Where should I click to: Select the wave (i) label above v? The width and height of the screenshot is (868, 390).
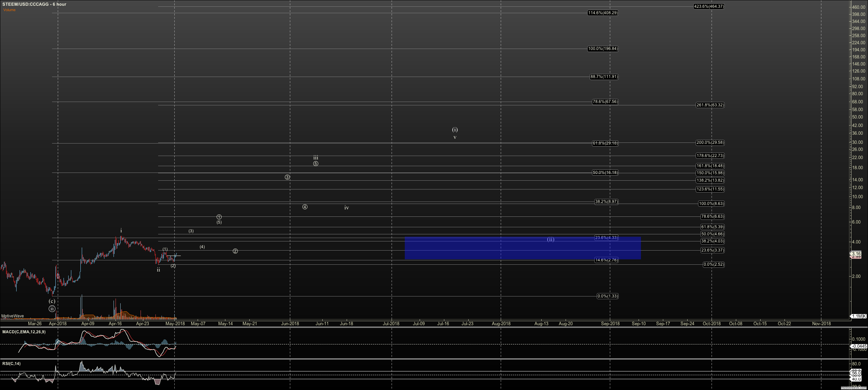tap(455, 130)
